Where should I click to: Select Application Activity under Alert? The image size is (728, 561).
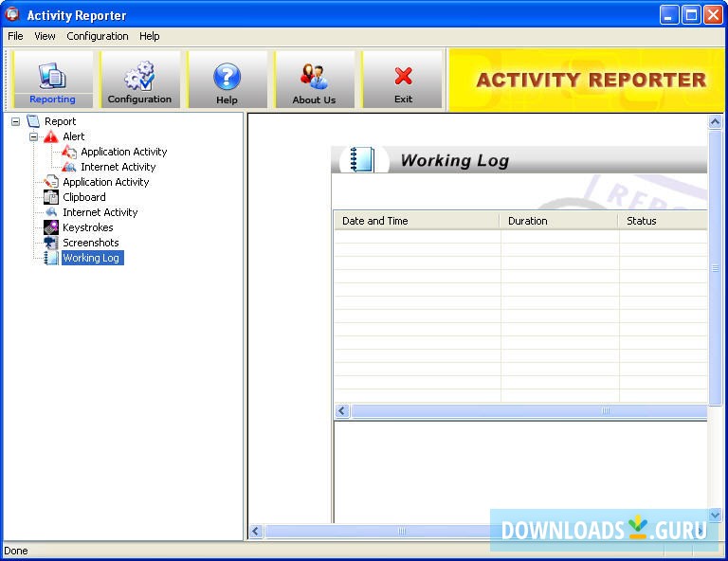pos(124,152)
